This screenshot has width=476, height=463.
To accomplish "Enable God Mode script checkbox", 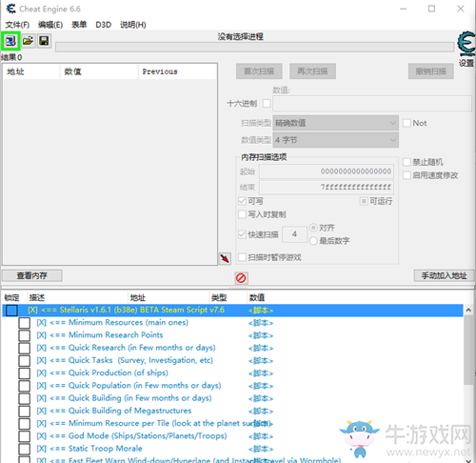I will (x=24, y=436).
